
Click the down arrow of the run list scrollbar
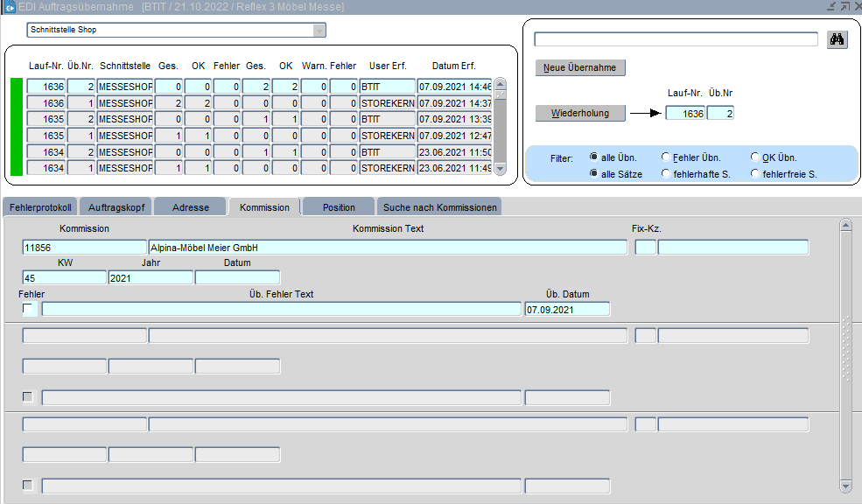(x=501, y=168)
